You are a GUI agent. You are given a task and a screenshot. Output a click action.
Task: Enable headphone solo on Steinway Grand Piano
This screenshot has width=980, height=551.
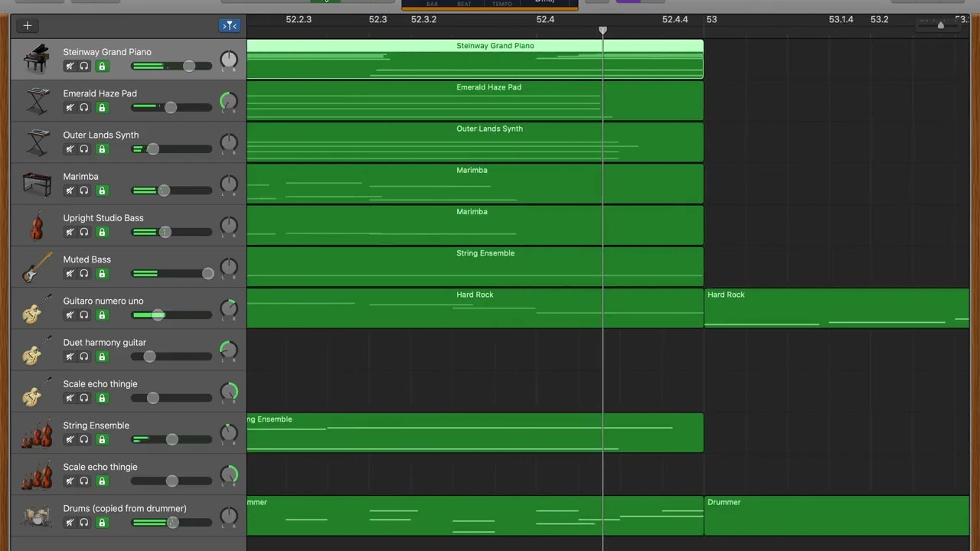pyautogui.click(x=84, y=66)
